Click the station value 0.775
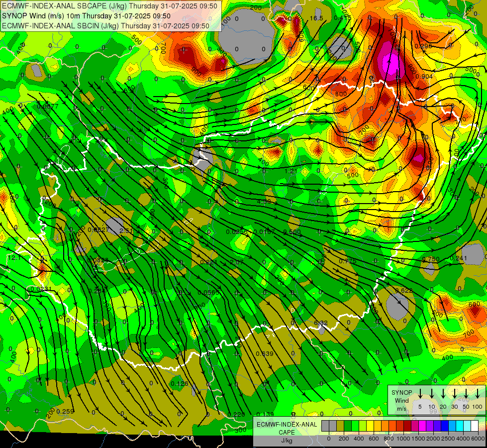487x448 pixels. 348,261
